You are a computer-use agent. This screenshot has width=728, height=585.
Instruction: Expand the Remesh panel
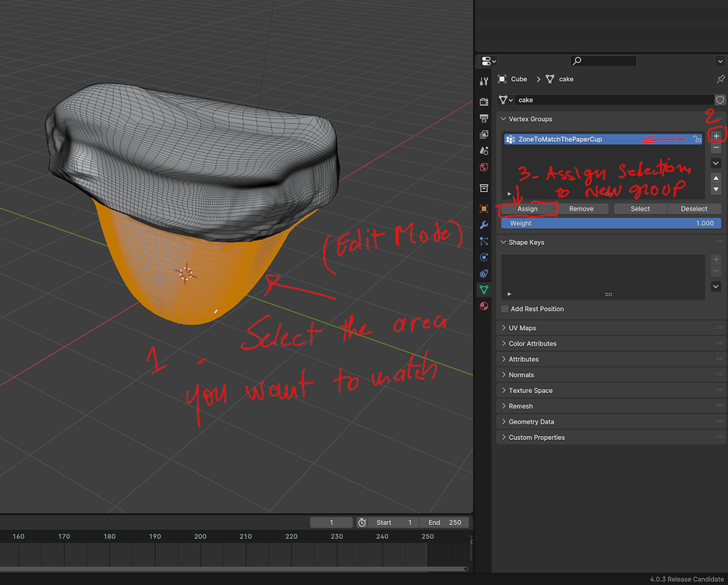click(x=504, y=406)
